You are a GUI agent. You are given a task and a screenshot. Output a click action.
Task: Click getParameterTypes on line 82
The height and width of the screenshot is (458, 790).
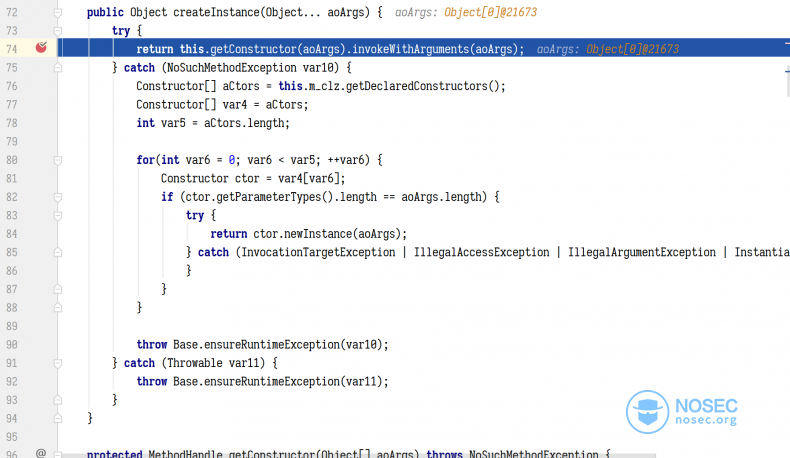[x=269, y=197]
